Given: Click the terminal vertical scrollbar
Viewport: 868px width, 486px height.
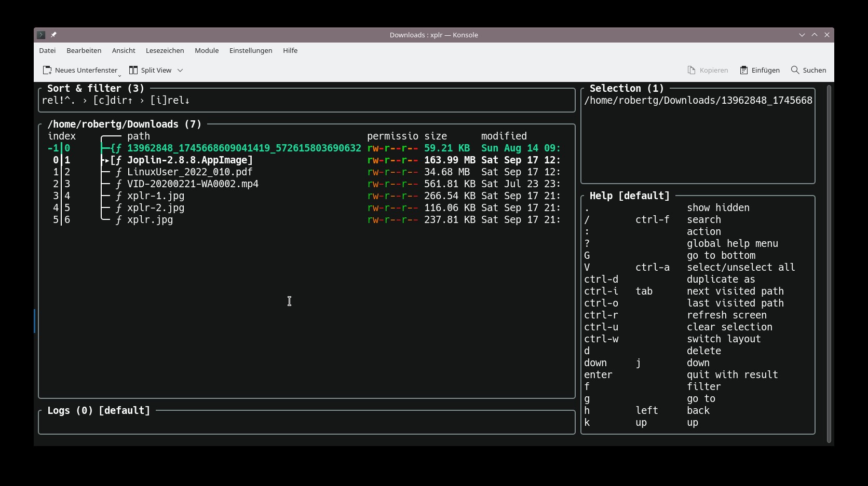Looking at the screenshot, I should [x=829, y=263].
